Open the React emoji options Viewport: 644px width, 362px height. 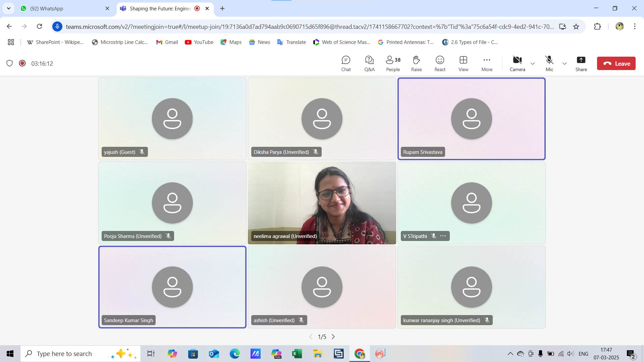[x=440, y=63]
